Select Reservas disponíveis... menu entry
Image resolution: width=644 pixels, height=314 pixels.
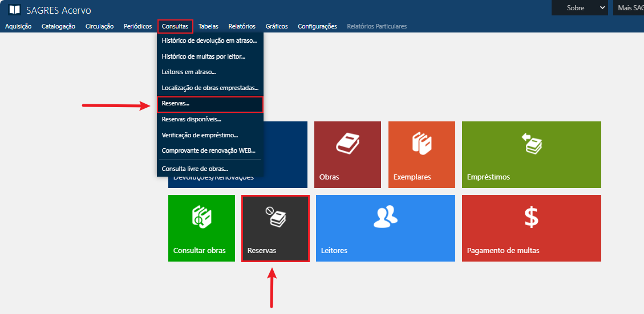point(191,119)
